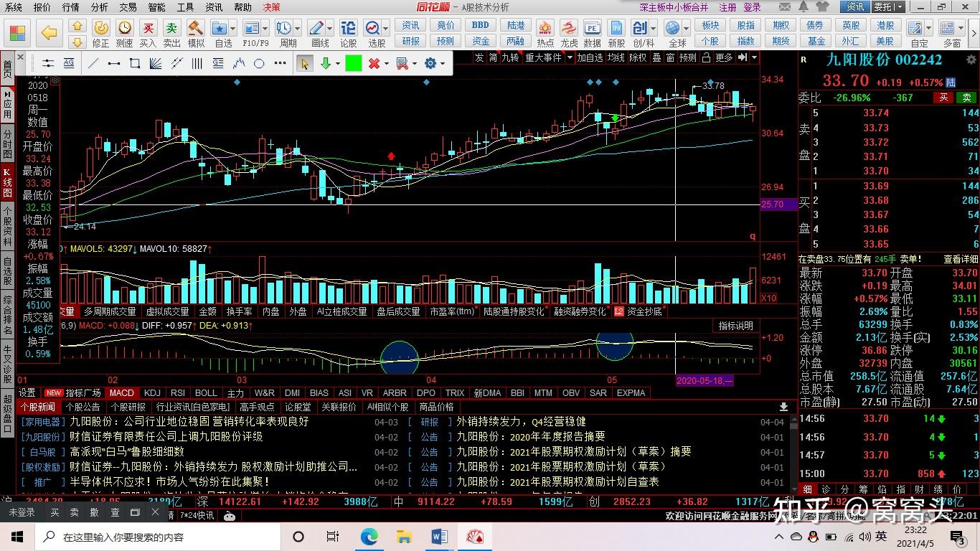980x551 pixels.
Task: Open the 模拟 simulated trading gavel icon
Action: point(195,33)
